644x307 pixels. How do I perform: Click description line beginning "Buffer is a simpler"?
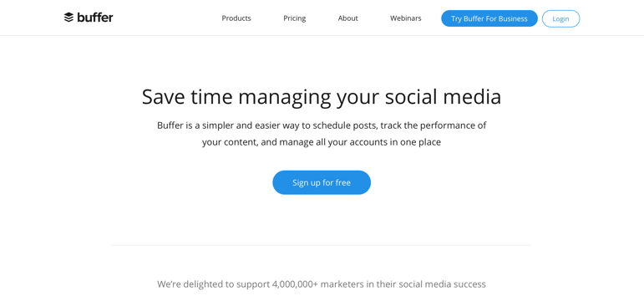tap(322, 125)
